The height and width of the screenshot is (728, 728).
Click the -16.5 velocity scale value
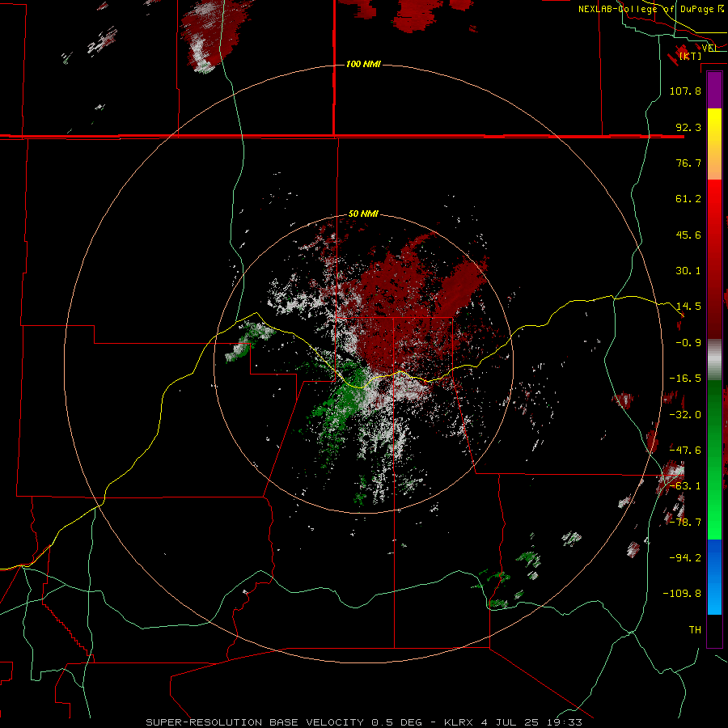click(x=685, y=379)
